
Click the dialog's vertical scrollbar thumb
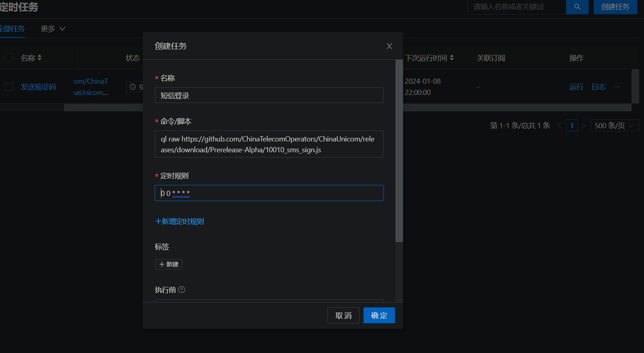399,151
